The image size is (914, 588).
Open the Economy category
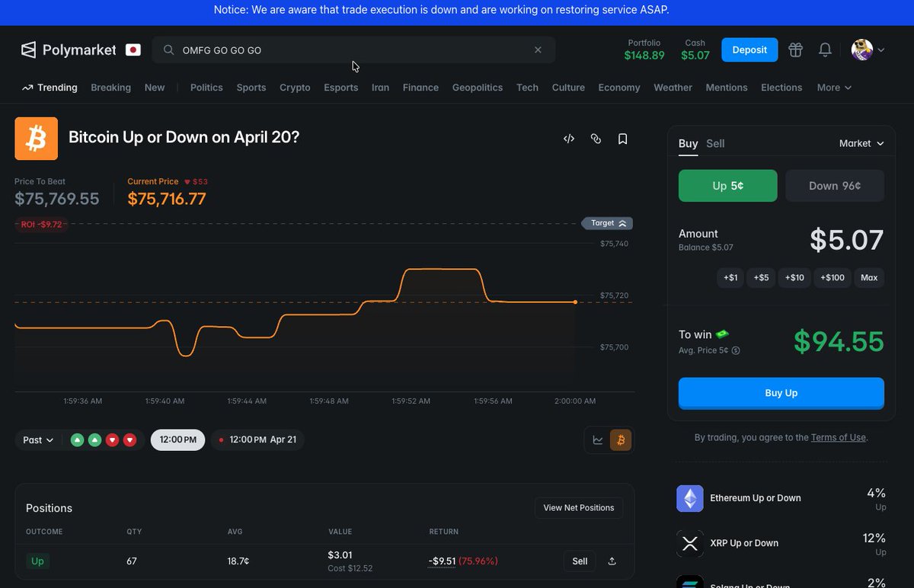coord(619,88)
